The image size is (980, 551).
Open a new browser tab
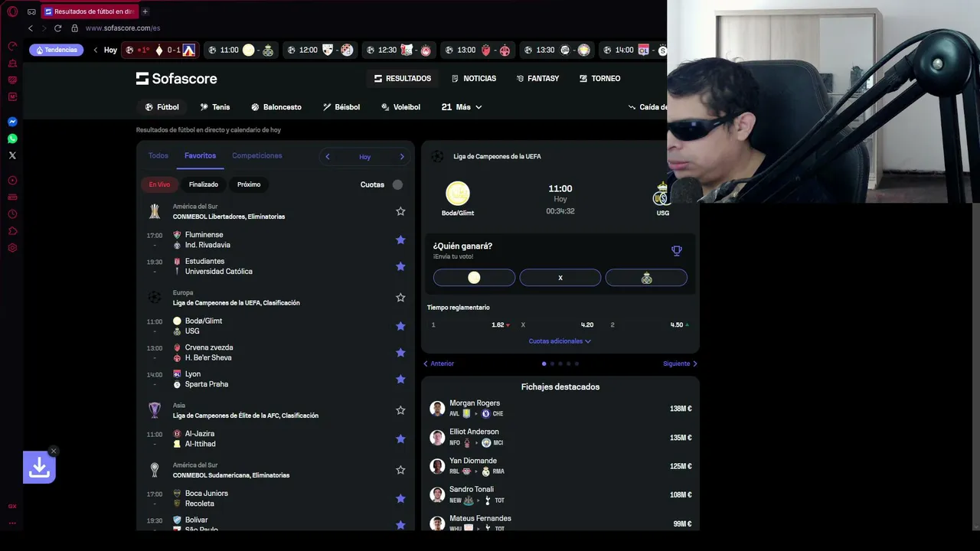145,11
